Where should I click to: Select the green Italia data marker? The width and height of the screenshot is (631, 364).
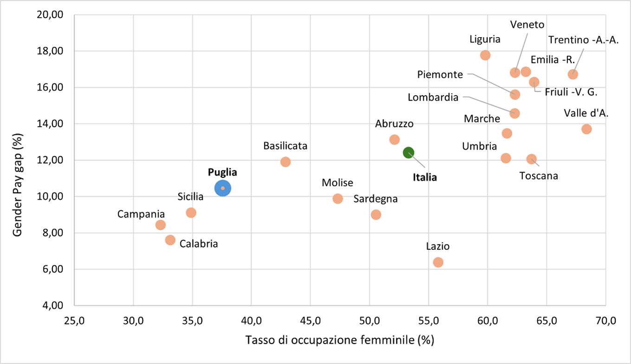[408, 153]
